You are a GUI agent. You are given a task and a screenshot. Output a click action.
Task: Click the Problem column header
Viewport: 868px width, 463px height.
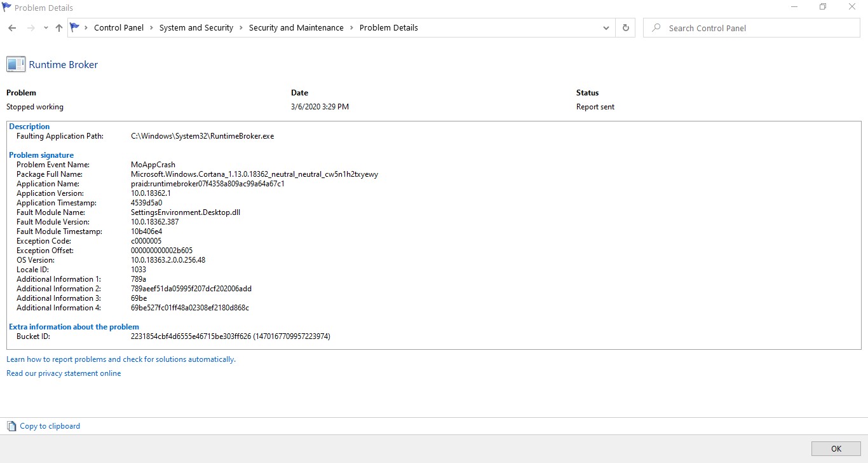[22, 93]
